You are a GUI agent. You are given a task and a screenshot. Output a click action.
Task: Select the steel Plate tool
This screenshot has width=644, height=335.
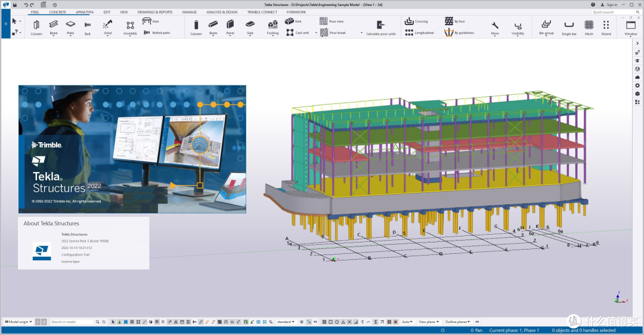coord(70,27)
